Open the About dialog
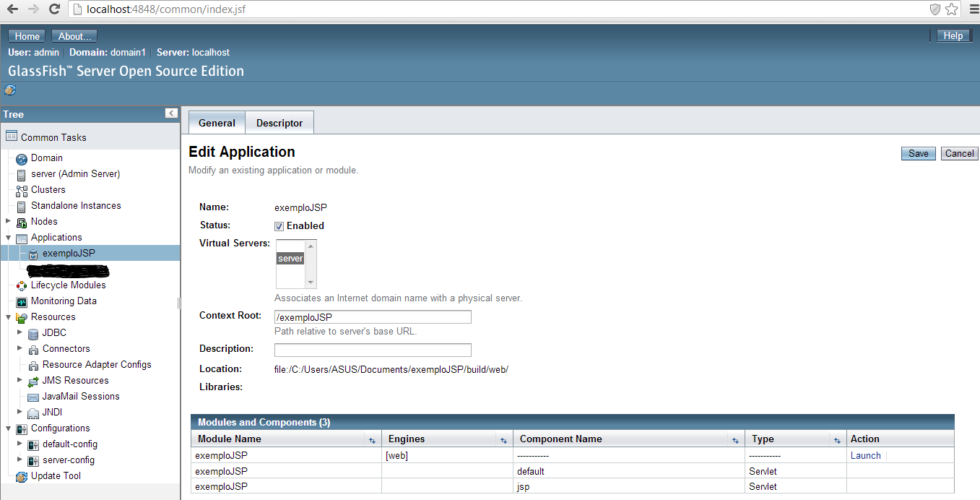Screen dimensions: 980x500 74,36
